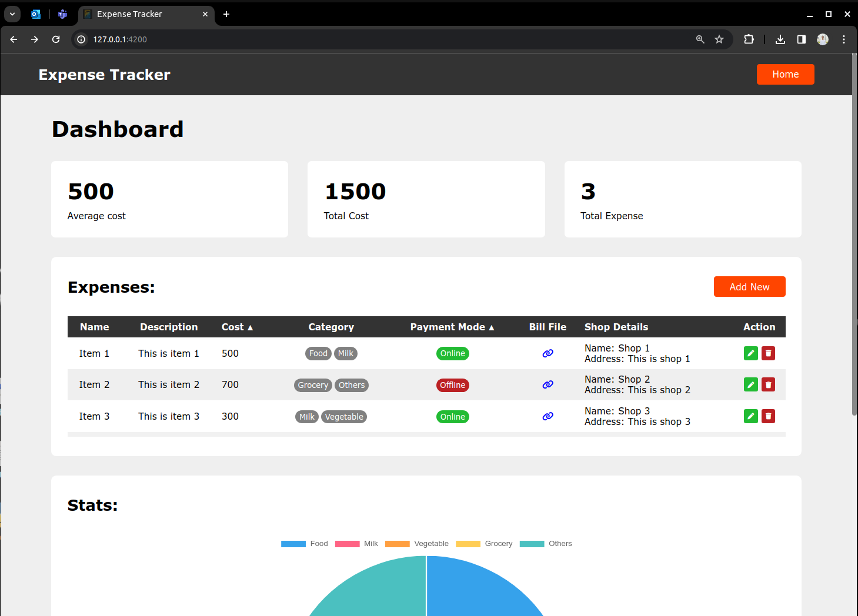Go back with the browser back arrow
The image size is (858, 616).
pos(14,39)
